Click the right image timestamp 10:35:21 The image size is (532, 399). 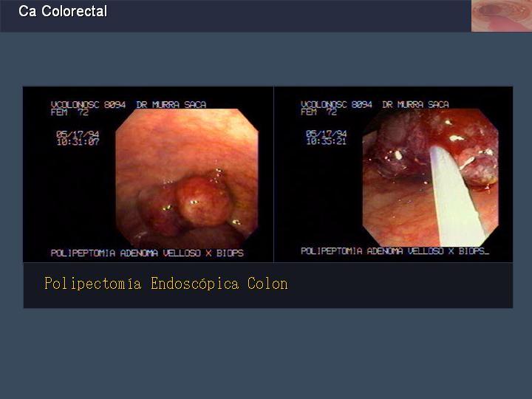point(327,141)
